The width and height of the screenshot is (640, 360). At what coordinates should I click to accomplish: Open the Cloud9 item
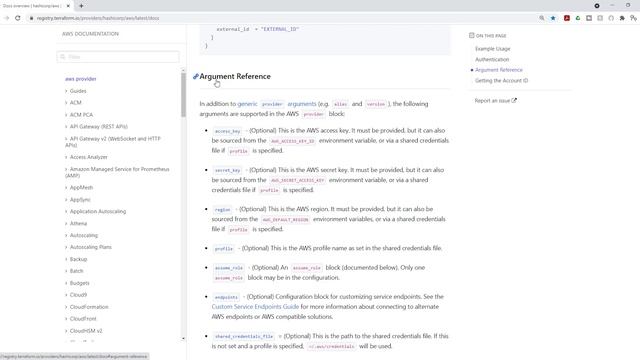coord(78,295)
